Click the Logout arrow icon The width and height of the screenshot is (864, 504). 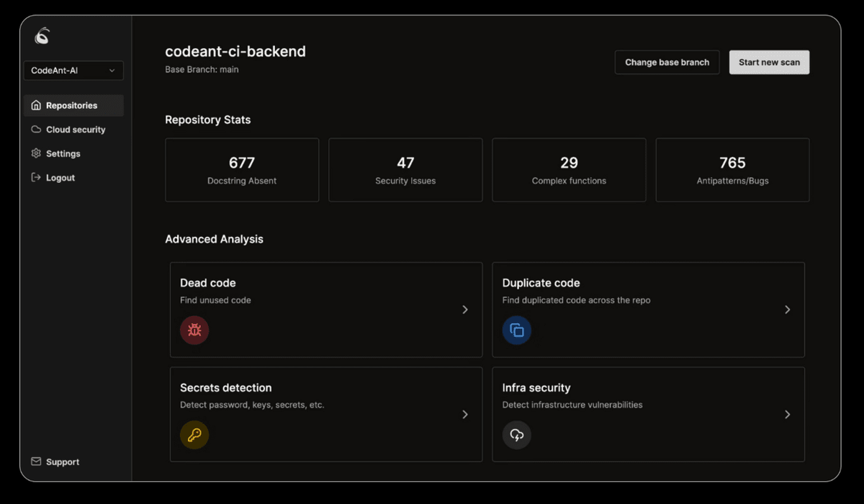point(36,177)
